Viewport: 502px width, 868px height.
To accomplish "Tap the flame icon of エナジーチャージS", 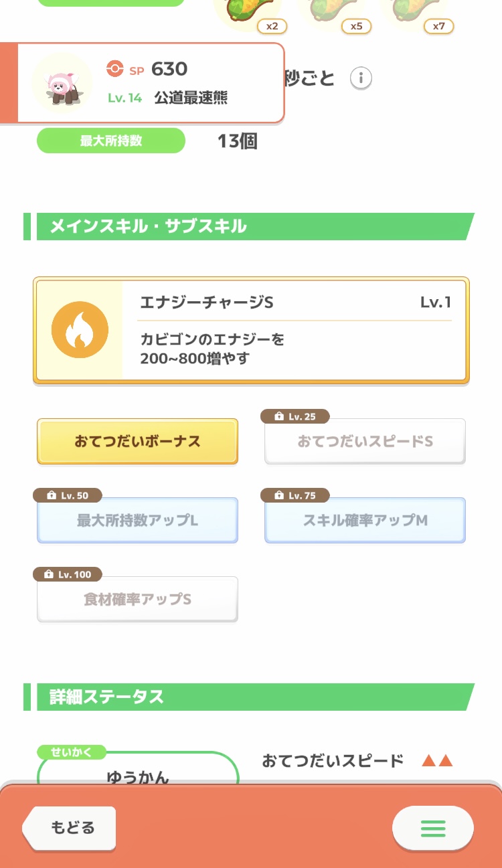I will tap(80, 329).
